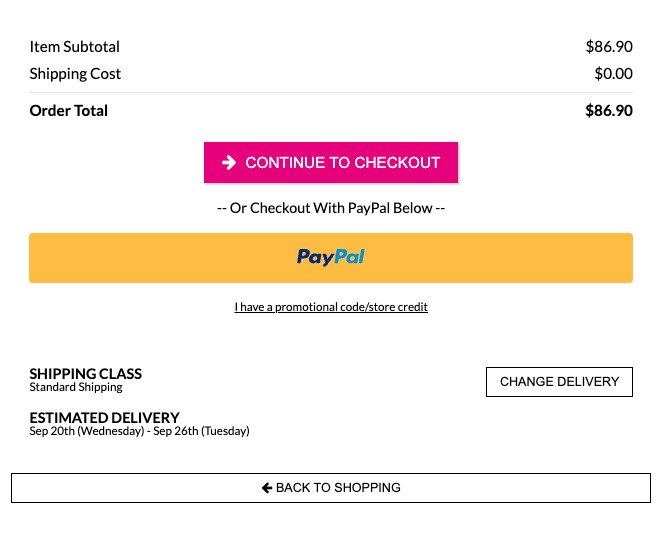Click the right arrow icon on checkout button
662x536 pixels.
tap(229, 162)
